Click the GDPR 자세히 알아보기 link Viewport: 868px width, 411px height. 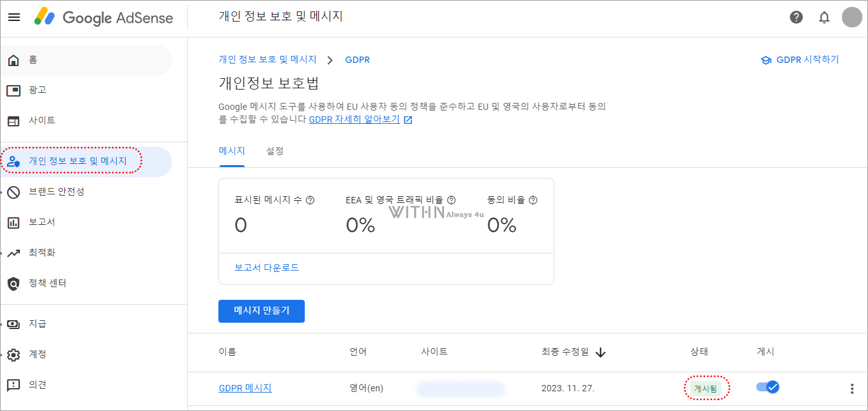(x=354, y=119)
